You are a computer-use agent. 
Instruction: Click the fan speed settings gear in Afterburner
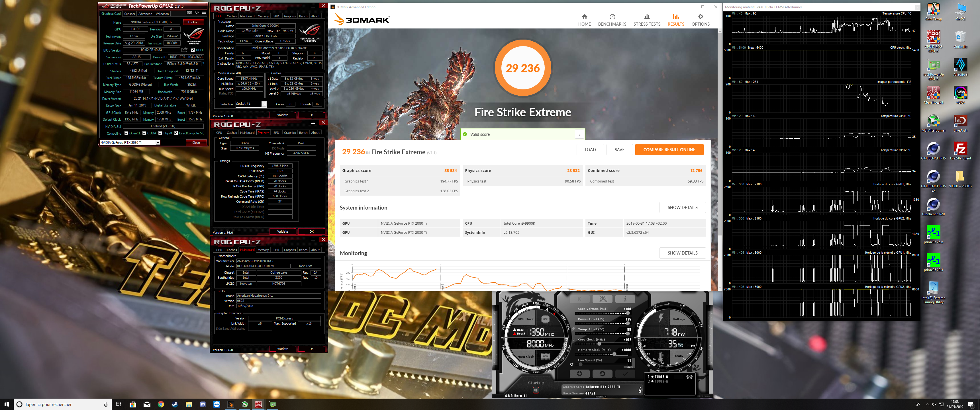[571, 364]
